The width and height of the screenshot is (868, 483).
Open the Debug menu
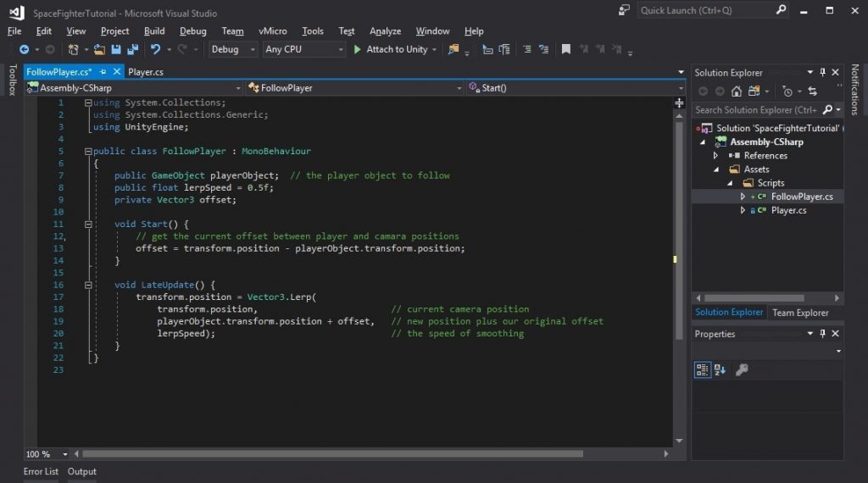[x=192, y=31]
